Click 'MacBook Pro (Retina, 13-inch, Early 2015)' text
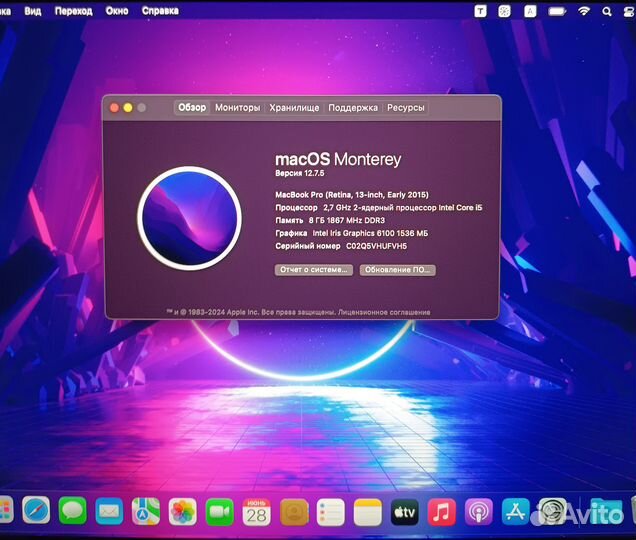636x540 pixels. [352, 195]
